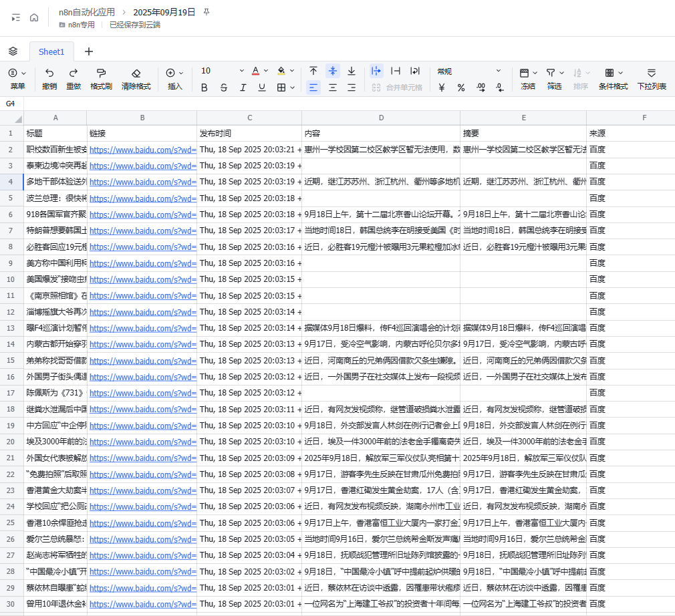Expand the fill color dropdown arrow
Screen dimensions: 675x616
pyautogui.click(x=292, y=69)
